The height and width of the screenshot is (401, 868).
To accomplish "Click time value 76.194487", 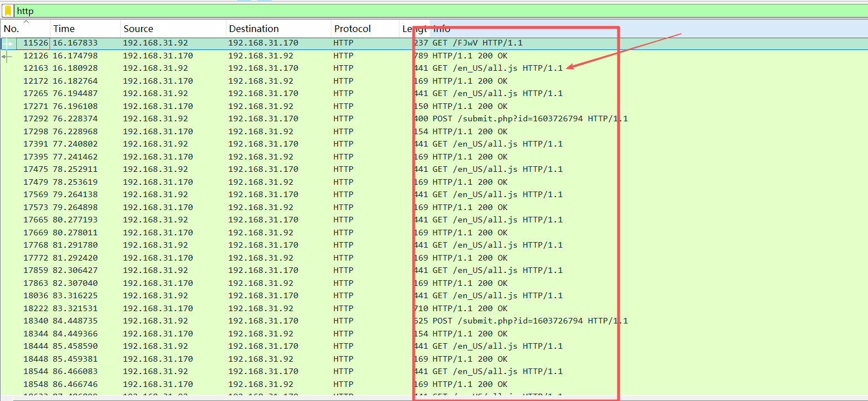I will [x=75, y=93].
